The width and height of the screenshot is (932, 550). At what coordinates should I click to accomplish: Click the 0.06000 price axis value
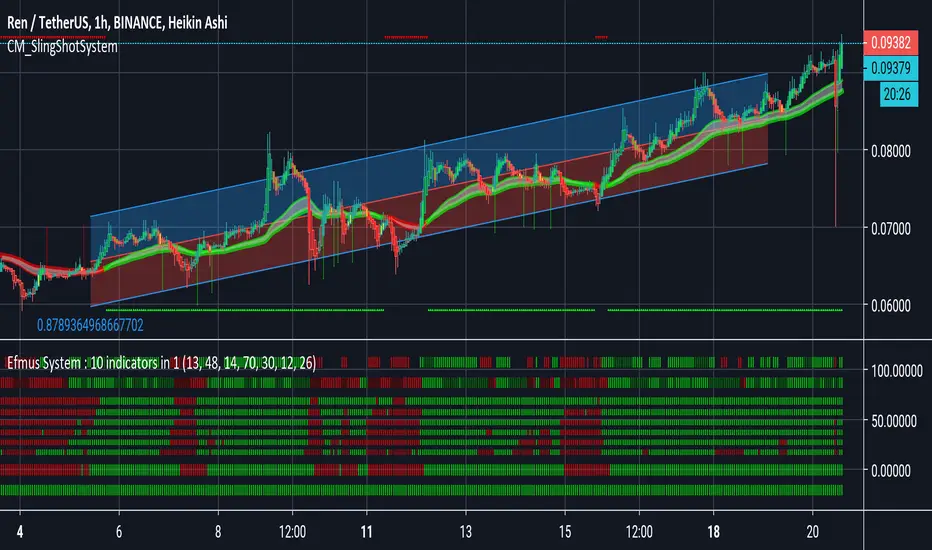coord(890,306)
